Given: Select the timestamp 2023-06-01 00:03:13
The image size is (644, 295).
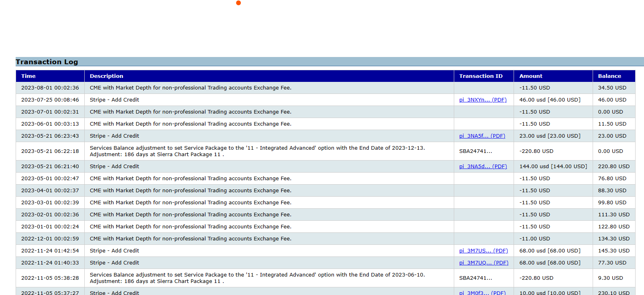Looking at the screenshot, I should point(50,124).
